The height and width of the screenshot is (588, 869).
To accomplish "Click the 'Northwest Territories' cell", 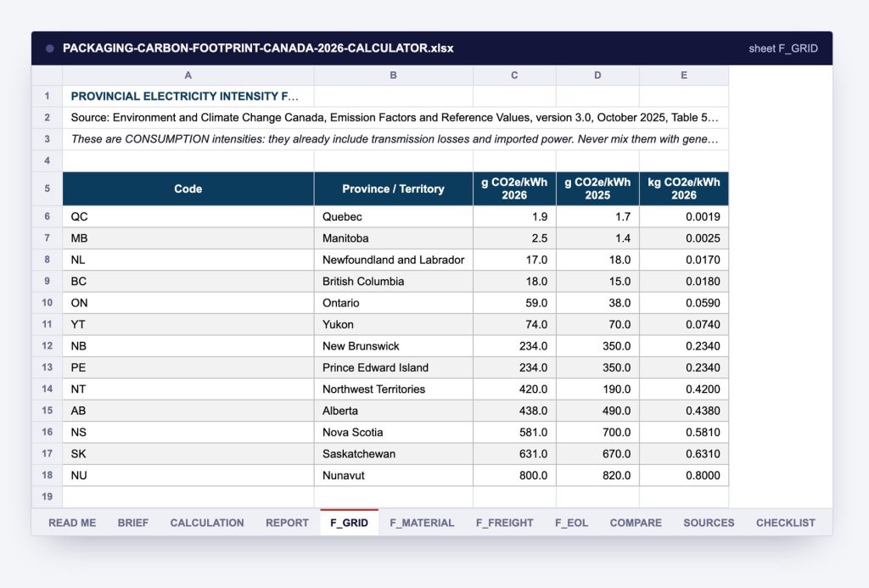I will (394, 389).
